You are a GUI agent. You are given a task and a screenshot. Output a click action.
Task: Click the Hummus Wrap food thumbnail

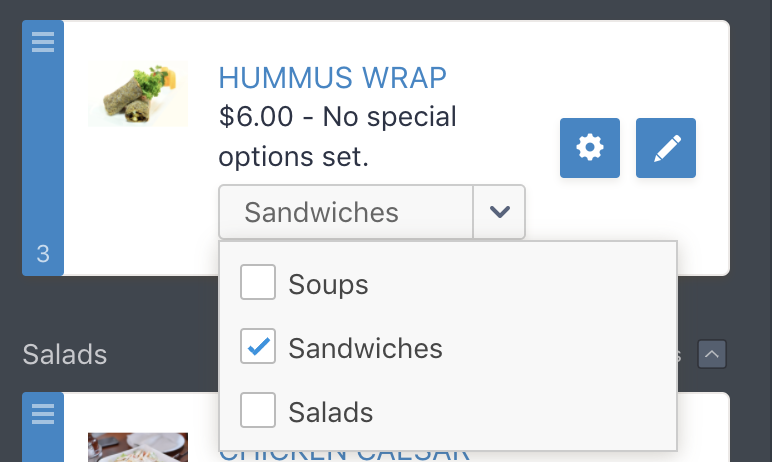(137, 95)
